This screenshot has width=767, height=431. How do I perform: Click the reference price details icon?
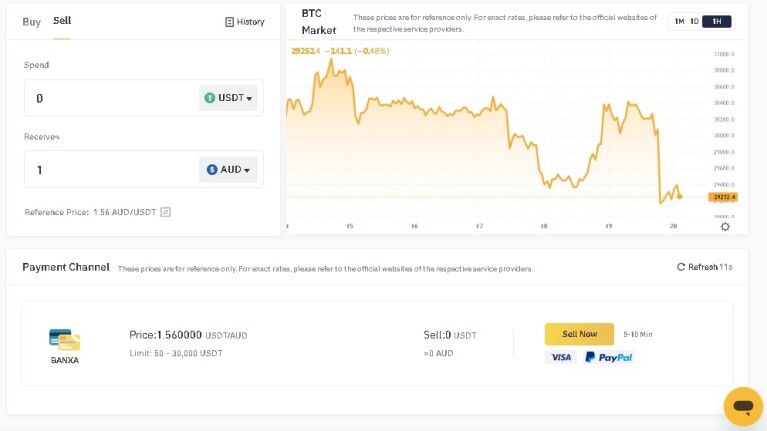pyautogui.click(x=166, y=212)
